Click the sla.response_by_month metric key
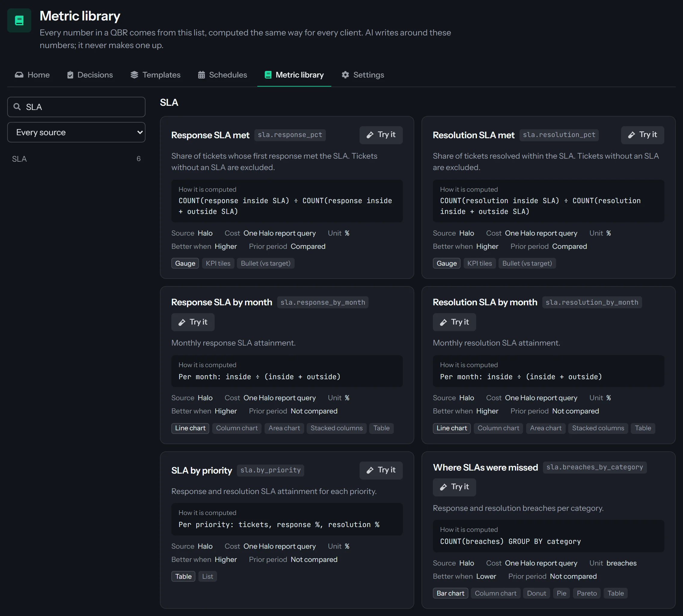Screen dimensions: 683x616 [323, 302]
